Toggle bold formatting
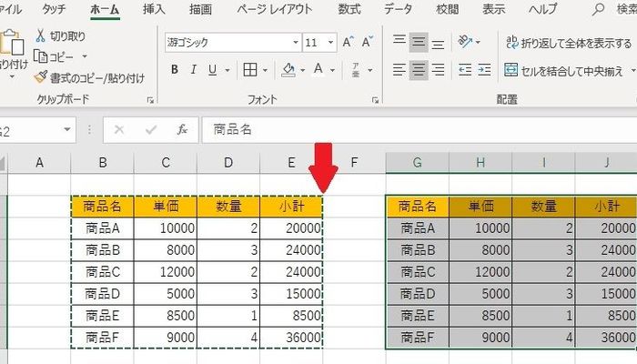The width and height of the screenshot is (637, 364). pos(174,69)
